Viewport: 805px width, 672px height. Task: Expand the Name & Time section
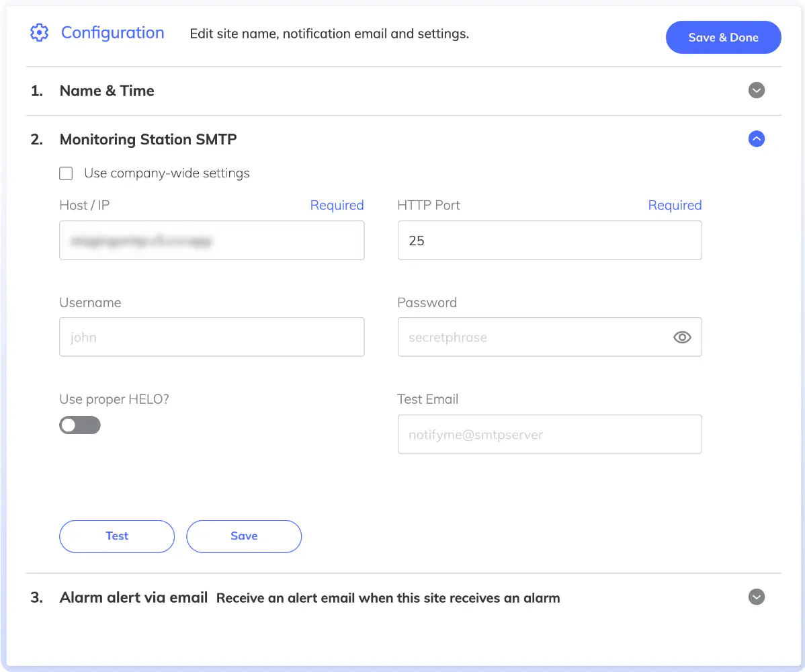tap(756, 90)
